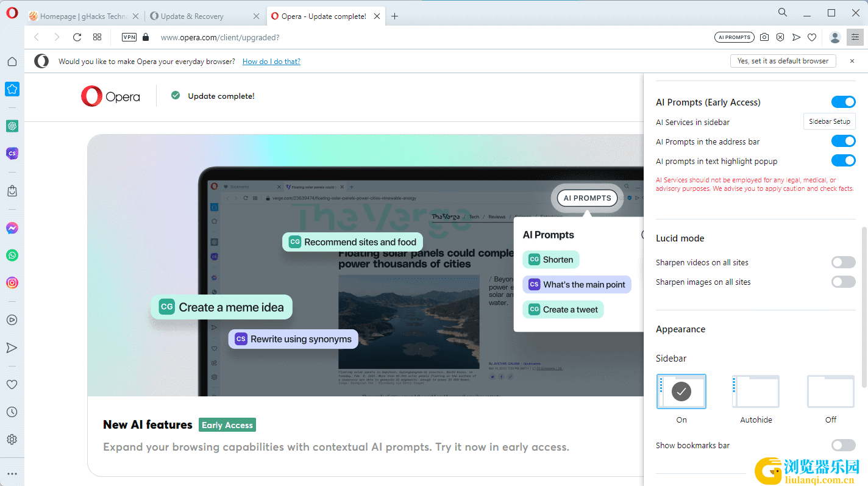Toggle AI Prompts in the address bar

coord(844,141)
